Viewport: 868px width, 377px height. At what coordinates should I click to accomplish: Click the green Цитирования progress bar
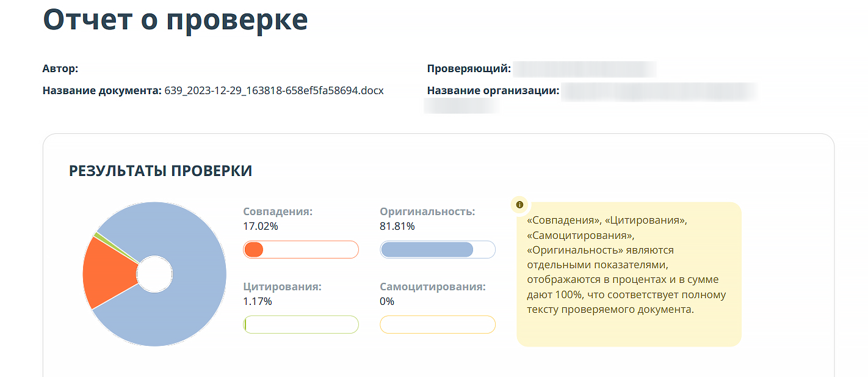300,324
